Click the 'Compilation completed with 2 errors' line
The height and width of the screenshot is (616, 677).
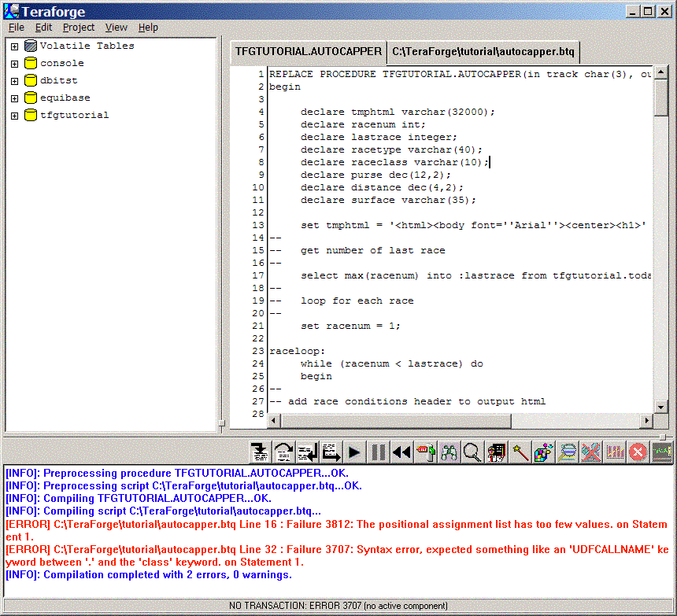pyautogui.click(x=149, y=574)
